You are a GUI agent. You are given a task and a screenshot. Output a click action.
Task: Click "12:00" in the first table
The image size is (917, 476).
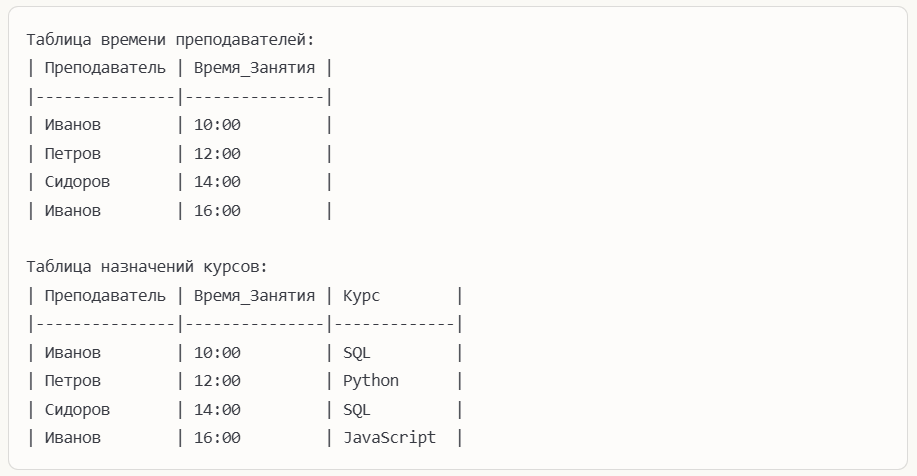click(217, 154)
